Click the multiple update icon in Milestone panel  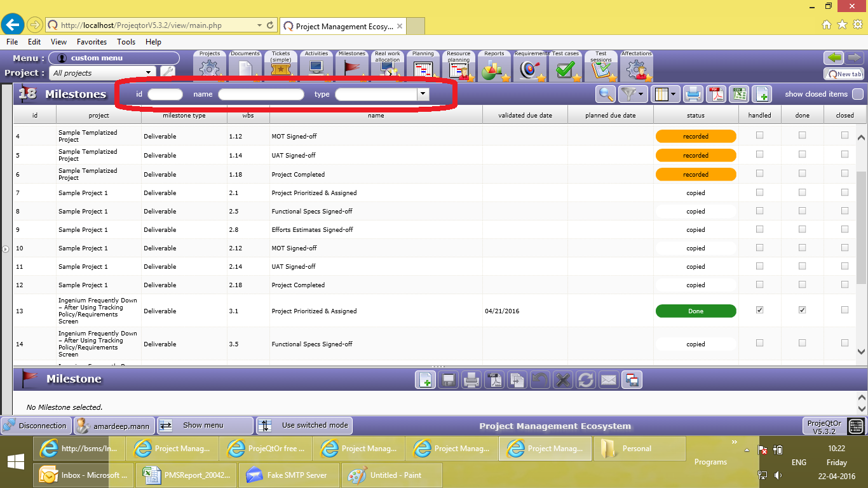632,380
